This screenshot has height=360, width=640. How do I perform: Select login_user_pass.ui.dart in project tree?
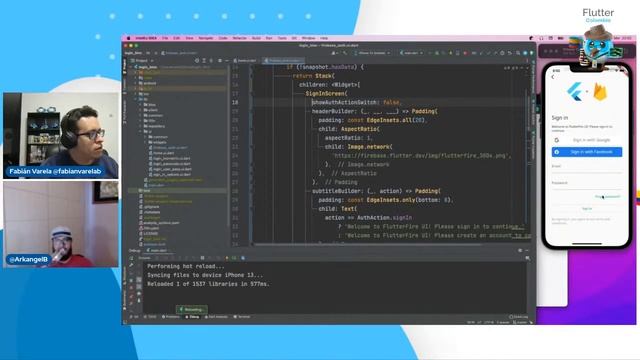point(171,169)
